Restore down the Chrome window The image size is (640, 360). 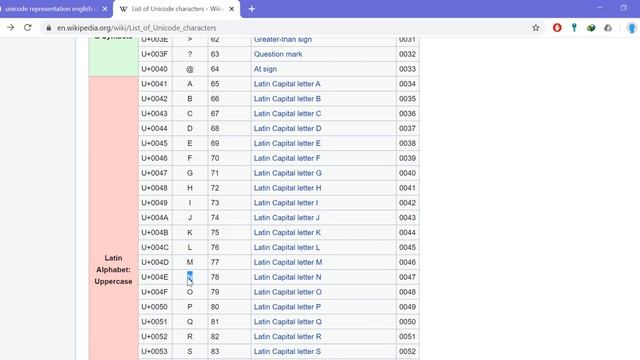[623, 8]
